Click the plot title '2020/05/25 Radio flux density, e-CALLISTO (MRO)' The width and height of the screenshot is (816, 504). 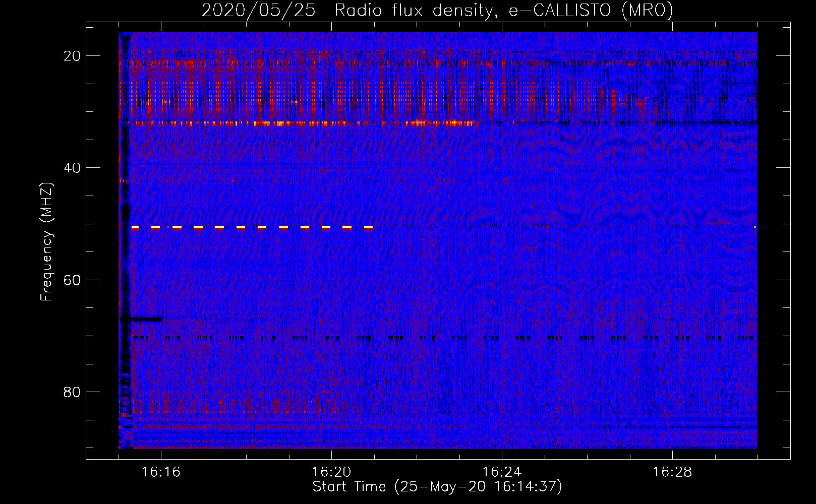(x=437, y=10)
